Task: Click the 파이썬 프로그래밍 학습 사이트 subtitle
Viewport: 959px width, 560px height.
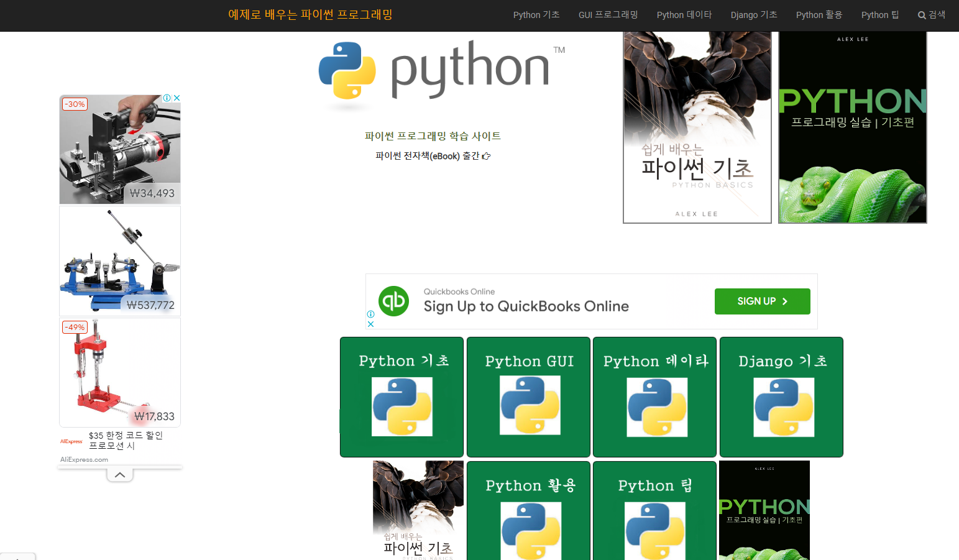Action: coord(433,136)
